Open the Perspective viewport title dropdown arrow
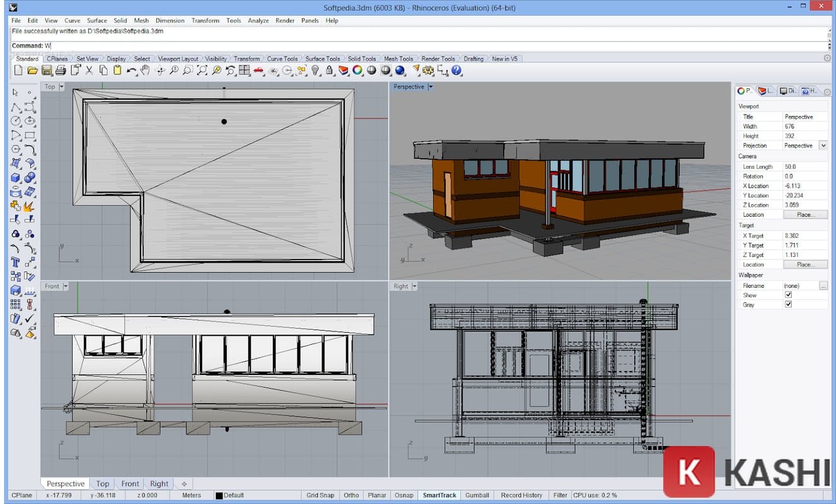Viewport: 836px width, 504px height. (431, 87)
